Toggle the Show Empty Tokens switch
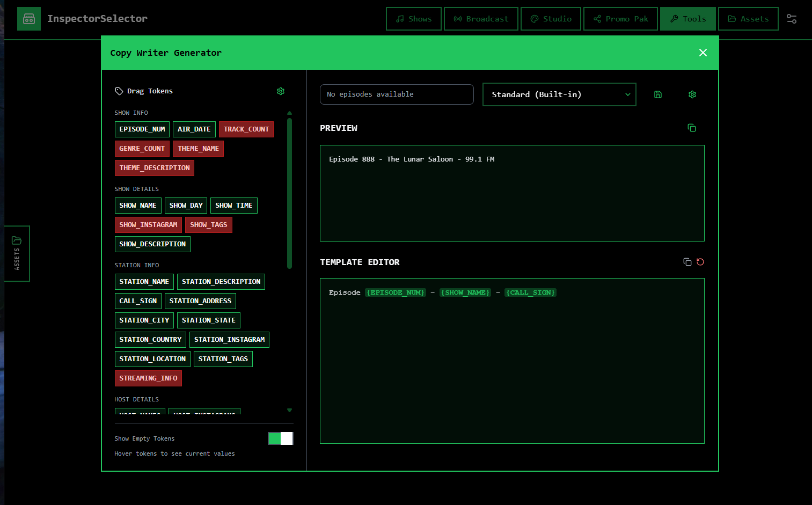This screenshot has height=505, width=812. click(x=280, y=438)
